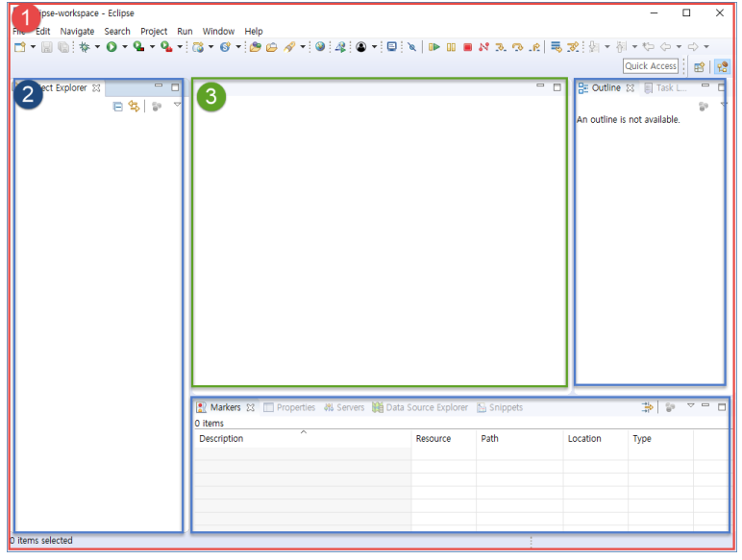The width and height of the screenshot is (742, 560).
Task: Open the Window menu
Action: click(x=218, y=31)
